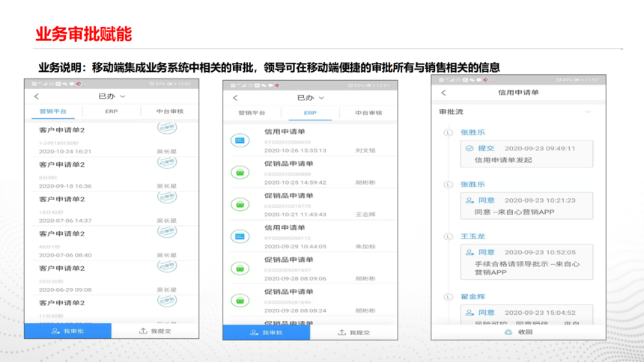The width and height of the screenshot is (644, 362).
Task: Click the clock icon beside 翟金辉
Action: coord(448,297)
